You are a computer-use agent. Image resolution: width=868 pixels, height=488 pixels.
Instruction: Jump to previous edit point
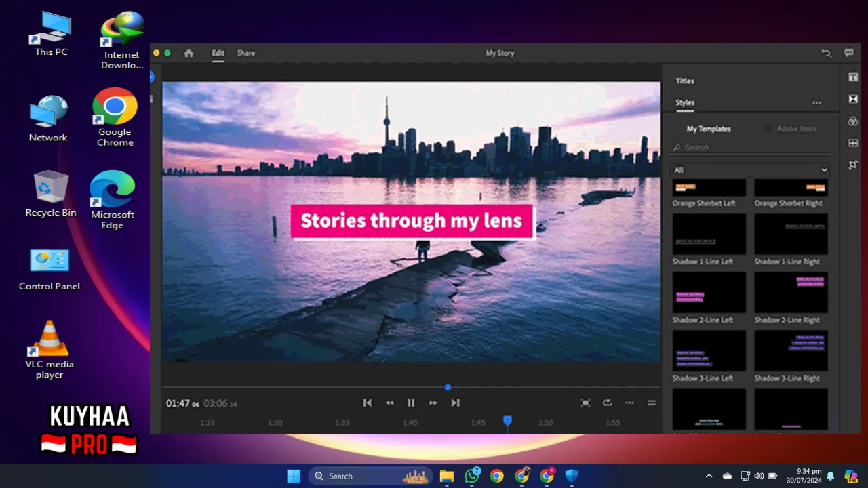[x=367, y=403]
